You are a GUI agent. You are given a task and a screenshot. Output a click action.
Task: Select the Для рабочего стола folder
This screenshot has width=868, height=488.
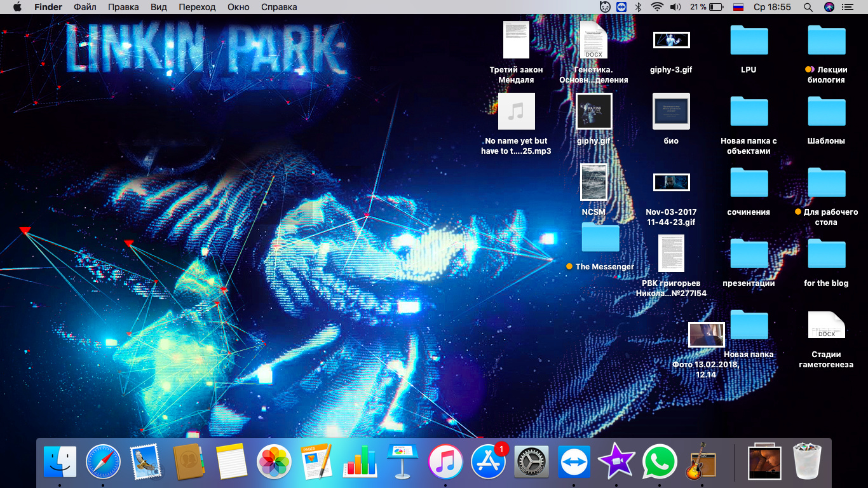pos(826,182)
